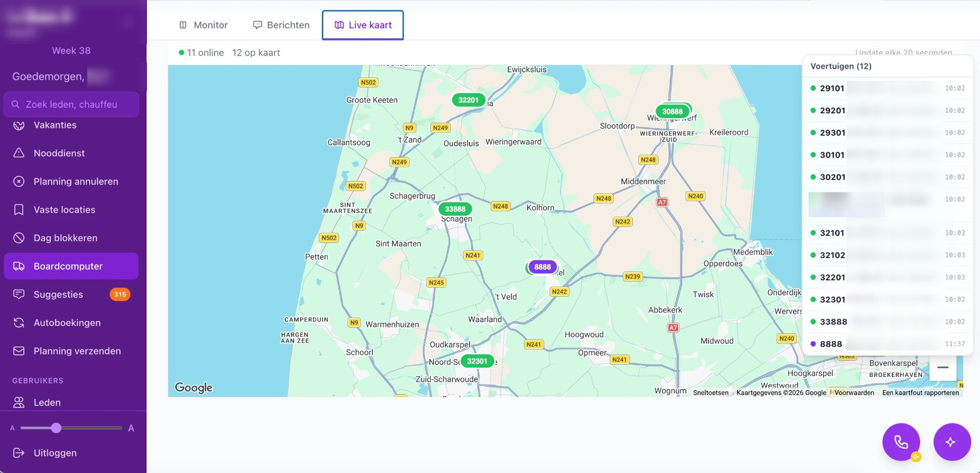Image resolution: width=980 pixels, height=473 pixels.
Task: Select map marker 33888 near Schagen
Action: click(455, 209)
